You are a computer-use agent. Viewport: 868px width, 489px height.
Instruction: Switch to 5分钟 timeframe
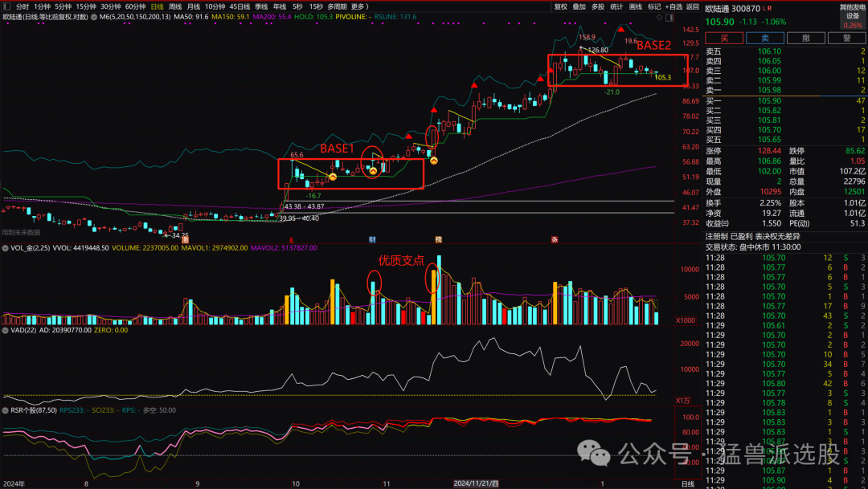click(x=63, y=6)
